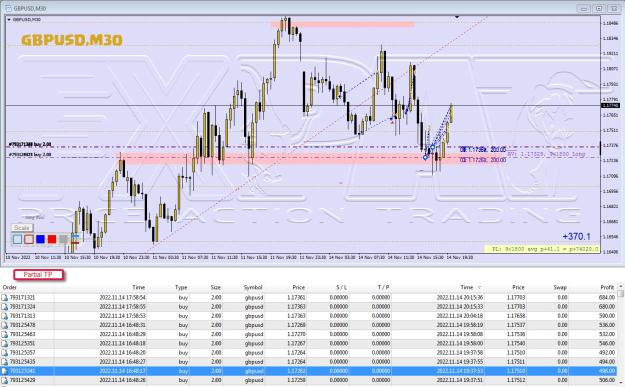Maximize the GBPUSD,M30 chart window

[599, 8]
